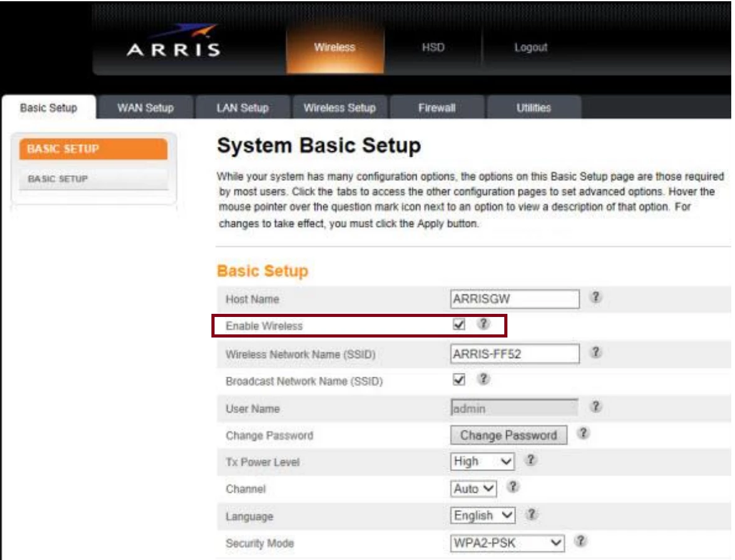The width and height of the screenshot is (735, 560).
Task: Open help icon next to Host Name
Action: click(x=596, y=296)
